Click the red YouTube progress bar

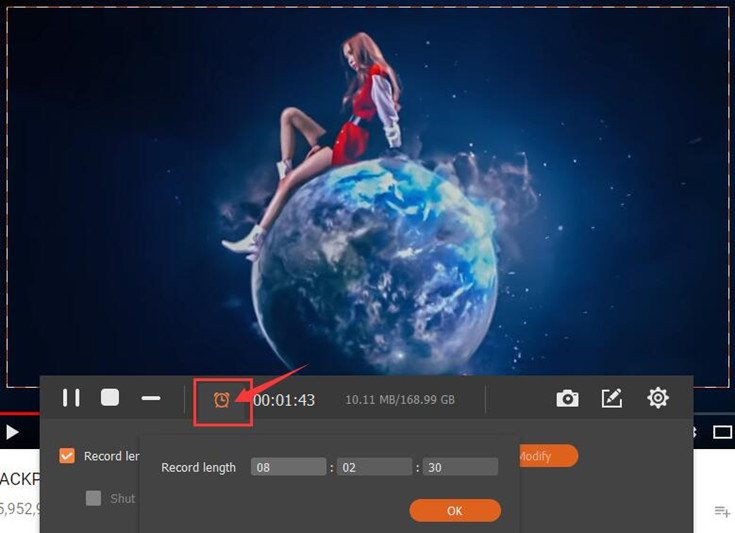pyautogui.click(x=20, y=413)
